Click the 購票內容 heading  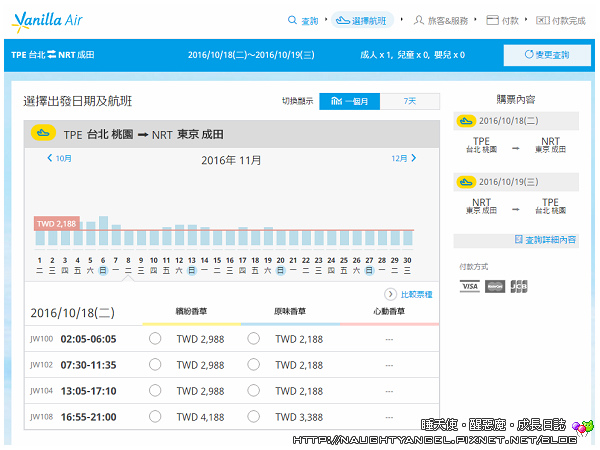(x=515, y=99)
